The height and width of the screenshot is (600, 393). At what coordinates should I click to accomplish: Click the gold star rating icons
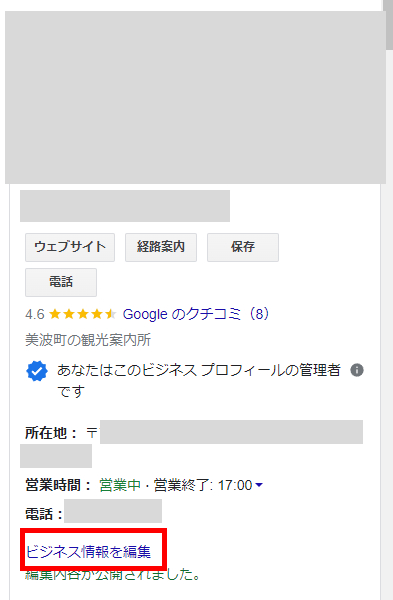point(83,314)
